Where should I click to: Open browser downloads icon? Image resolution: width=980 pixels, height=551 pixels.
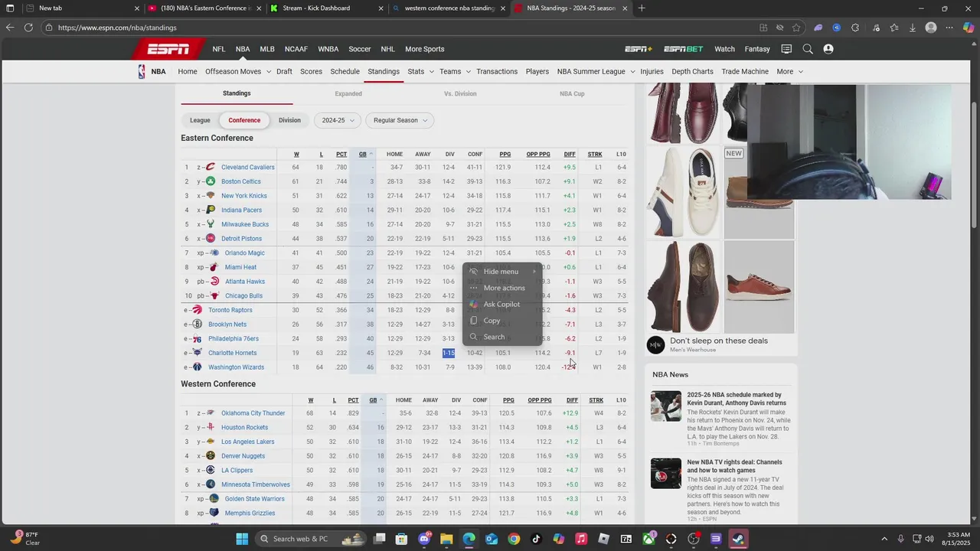(912, 28)
